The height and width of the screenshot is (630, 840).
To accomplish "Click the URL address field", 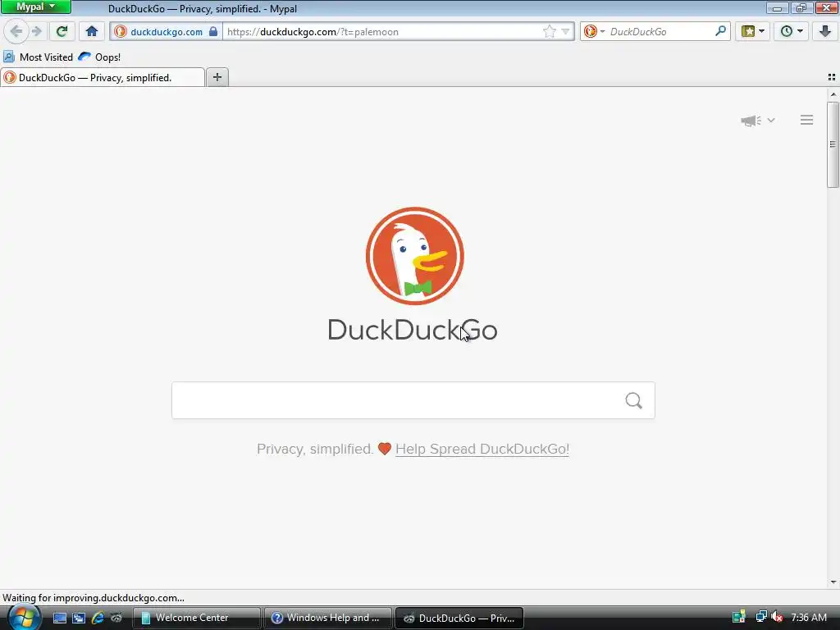I will (x=382, y=32).
